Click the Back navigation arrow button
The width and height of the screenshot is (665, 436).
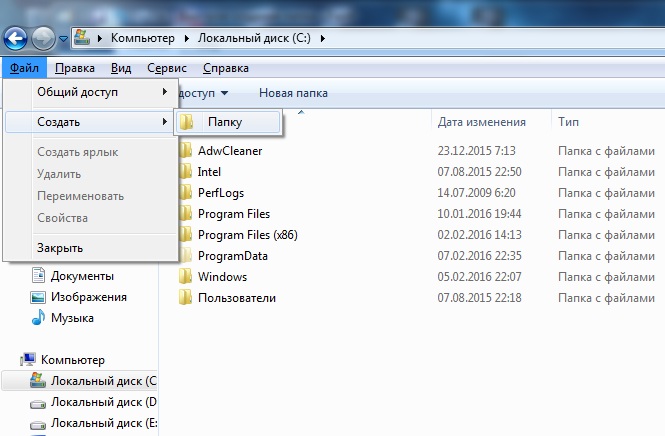pos(16,38)
